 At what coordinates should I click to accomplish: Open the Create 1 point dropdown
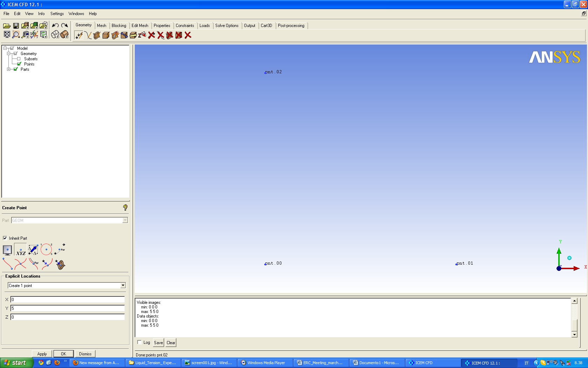pyautogui.click(x=123, y=286)
